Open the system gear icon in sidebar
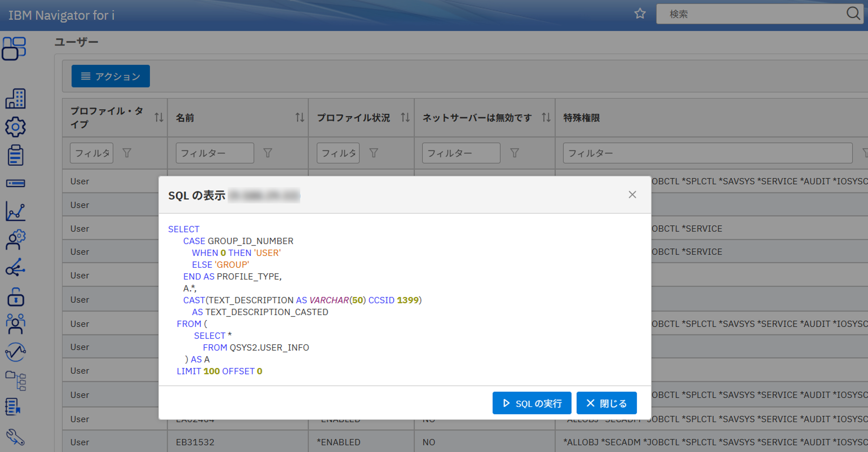 [x=15, y=127]
